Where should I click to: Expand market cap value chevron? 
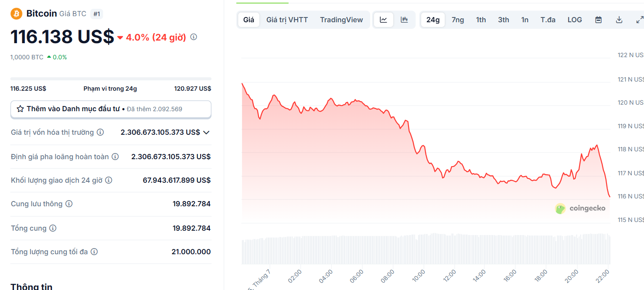(206, 132)
